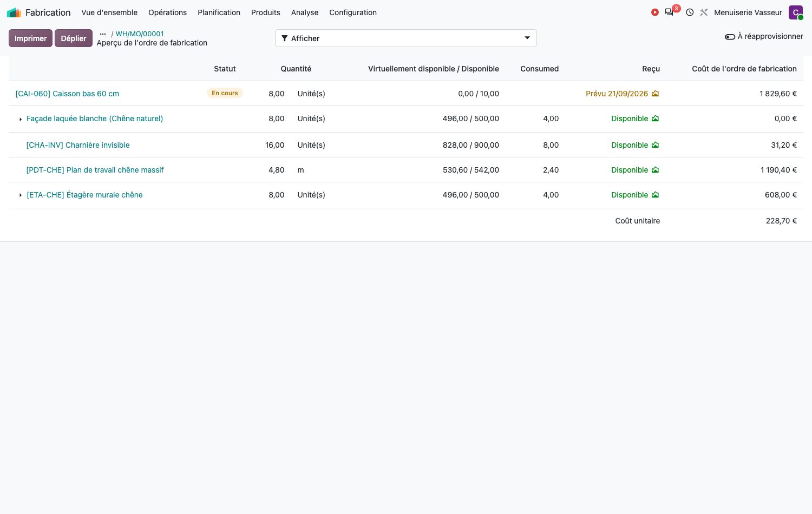Click the red screen recording icon
Screen dimensions: 812x514
coord(655,12)
